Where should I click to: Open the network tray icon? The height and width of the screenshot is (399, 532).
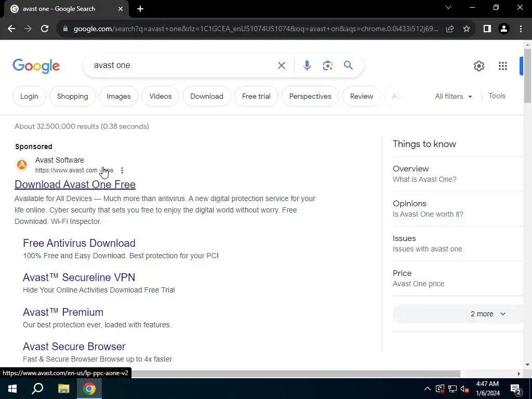pyautogui.click(x=453, y=389)
